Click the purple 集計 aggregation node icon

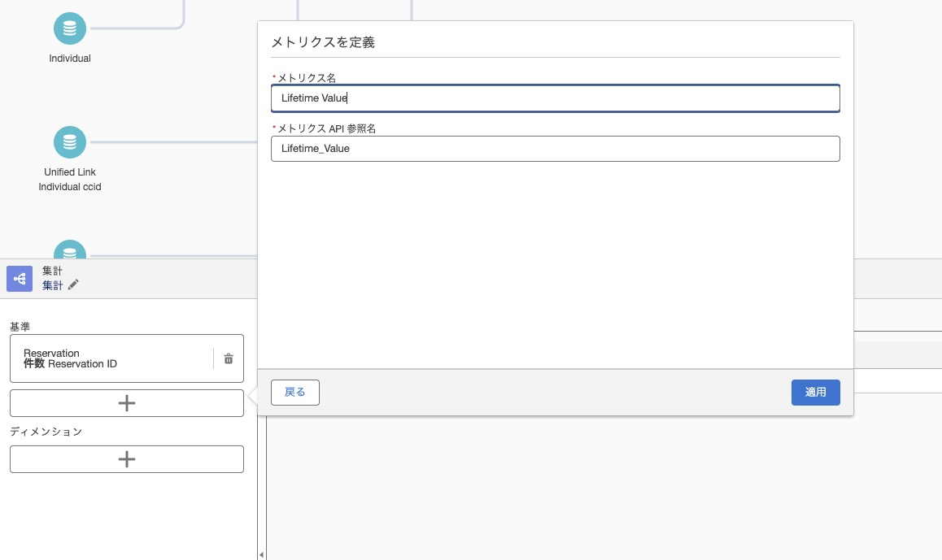20,279
